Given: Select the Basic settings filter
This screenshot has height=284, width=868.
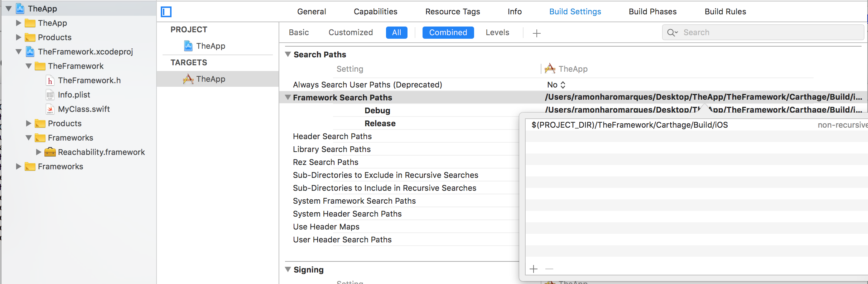Looking at the screenshot, I should point(299,33).
